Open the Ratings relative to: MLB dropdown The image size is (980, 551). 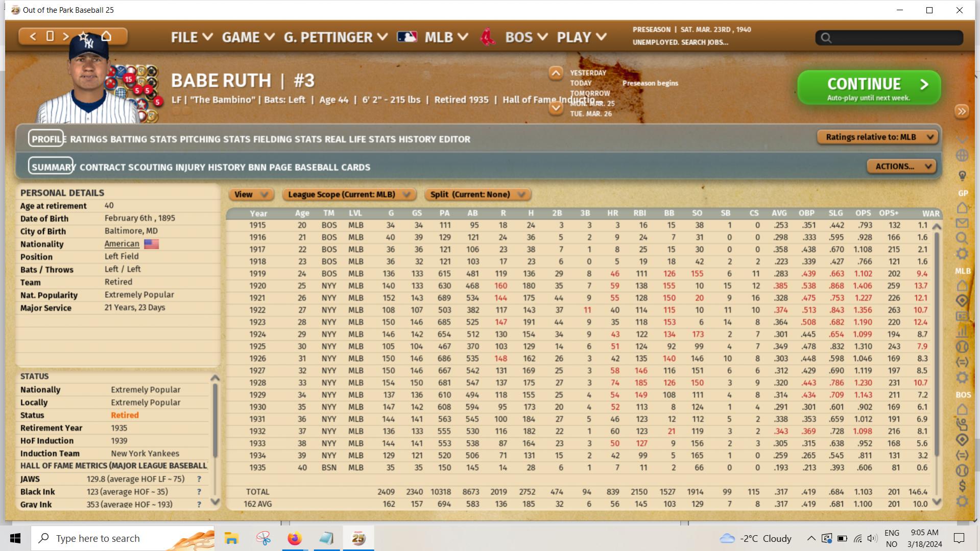pos(877,137)
